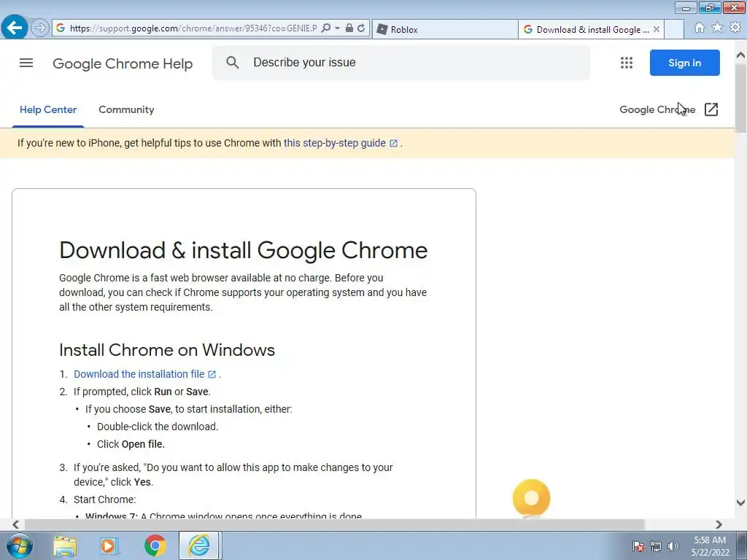Switch to the Community tab
The height and width of the screenshot is (560, 747).
(126, 109)
